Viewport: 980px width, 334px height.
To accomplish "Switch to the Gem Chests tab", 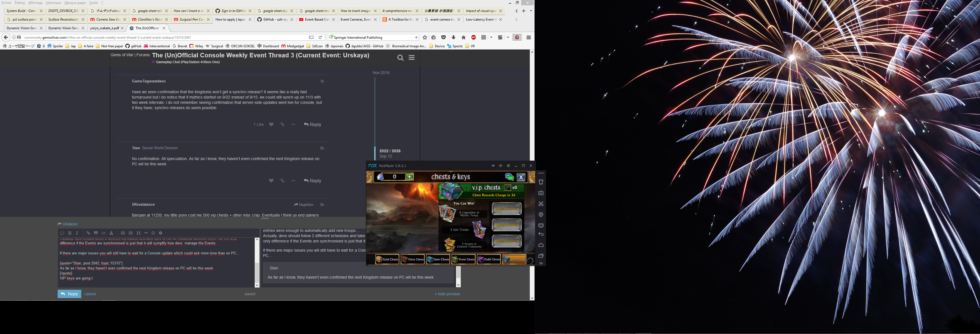I will [438, 259].
